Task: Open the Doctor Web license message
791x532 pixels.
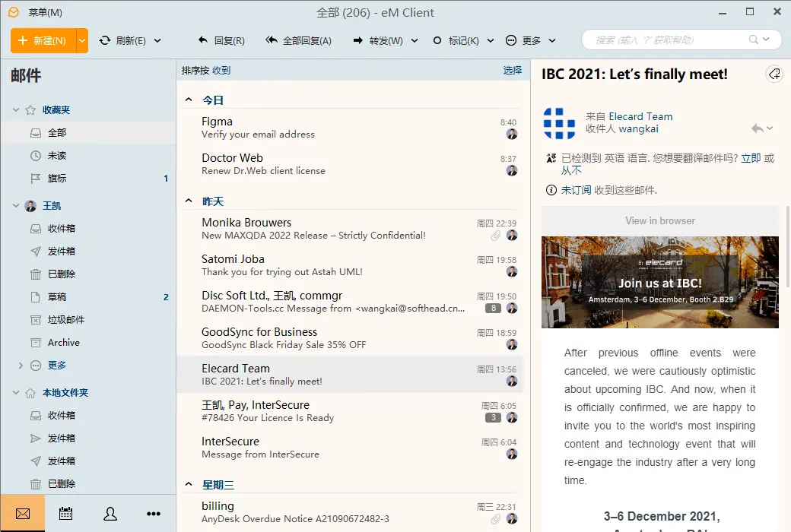Action: pos(350,164)
